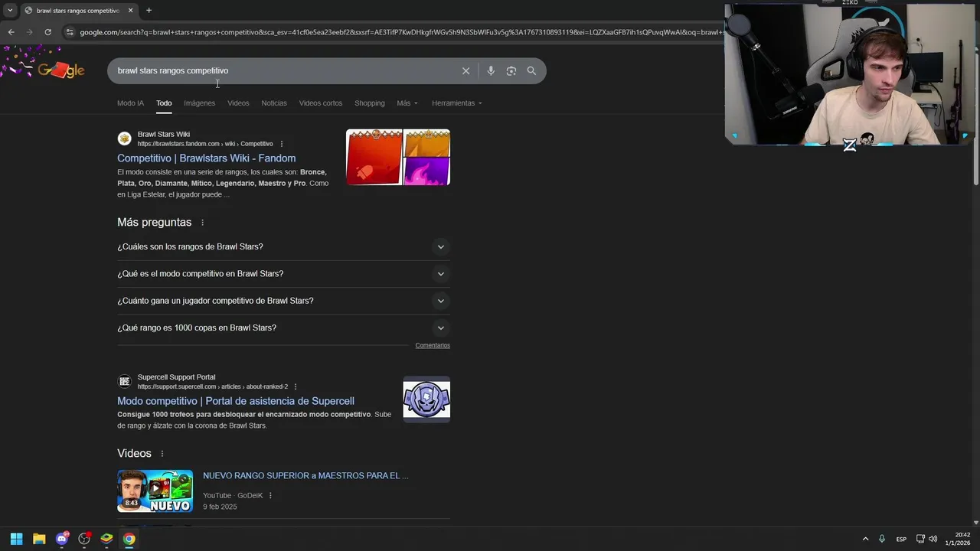
Task: Open BlueStacks from taskbar
Action: point(107,539)
